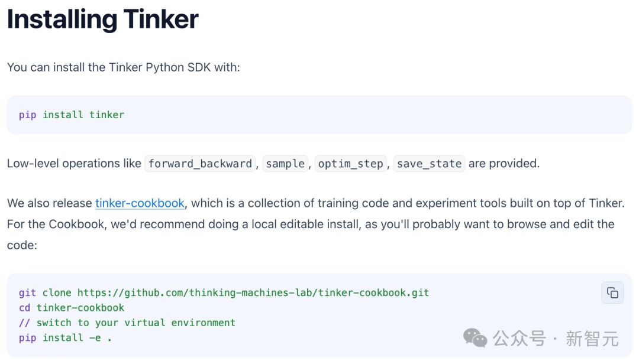The width and height of the screenshot is (639, 364).
Task: Click the 新智元 watermark text
Action: (592, 339)
